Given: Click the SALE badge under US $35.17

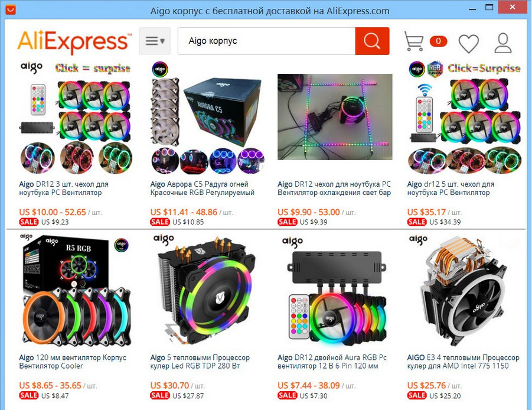Looking at the screenshot, I should (417, 222).
